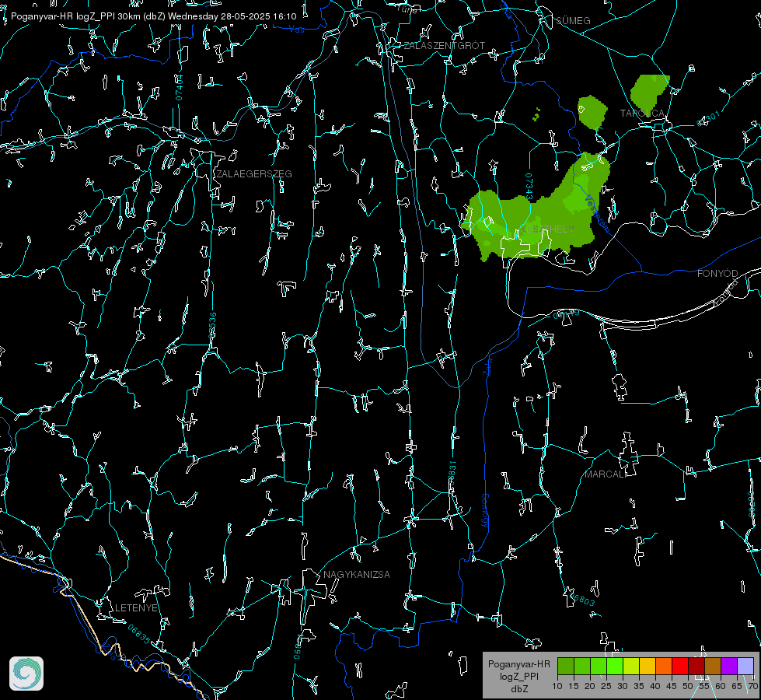Click the Poganyvar-HR logZ_PPI title text
This screenshot has width=761, height=700.
(153, 16)
